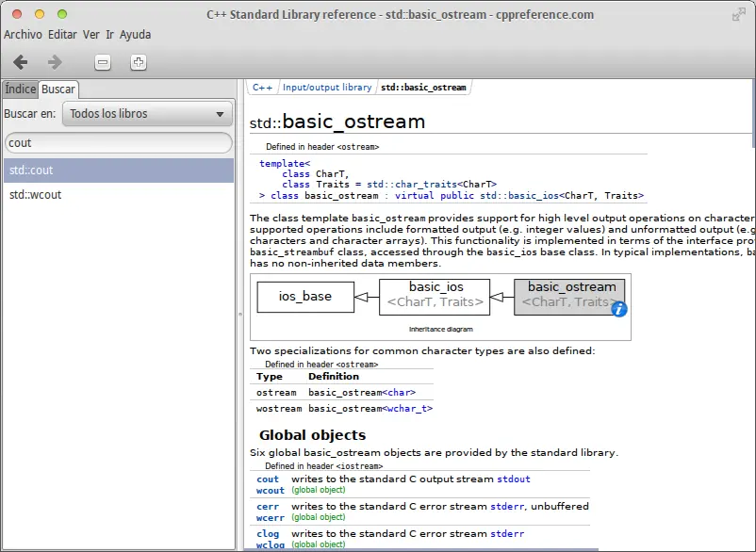Image resolution: width=756 pixels, height=552 pixels.
Task: Click the 'Global objects' heading
Action: coord(312,435)
